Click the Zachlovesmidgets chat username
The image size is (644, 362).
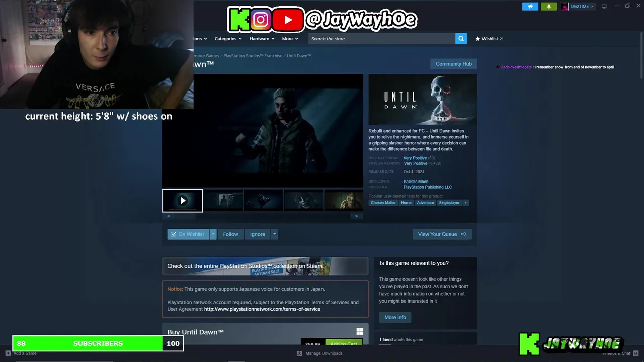pyautogui.click(x=516, y=67)
